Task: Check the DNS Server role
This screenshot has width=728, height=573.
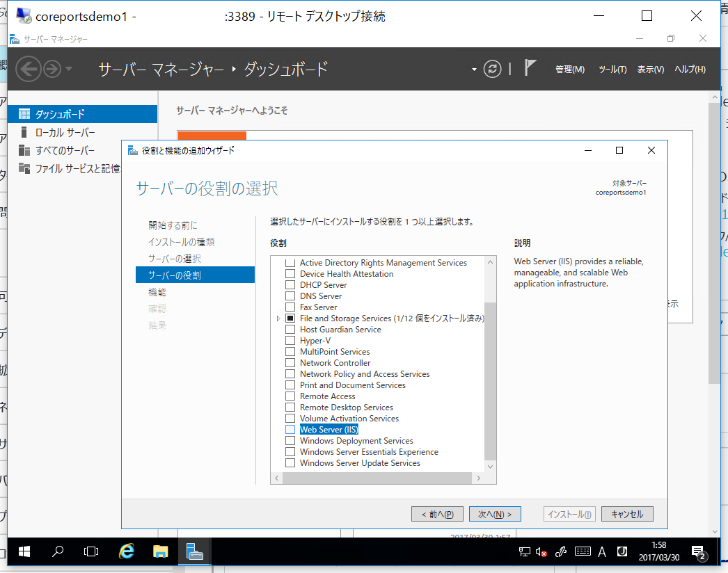Action: tap(290, 296)
